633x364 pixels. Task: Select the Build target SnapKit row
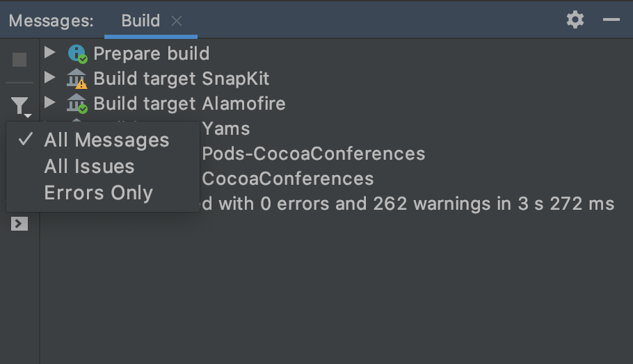coord(182,78)
